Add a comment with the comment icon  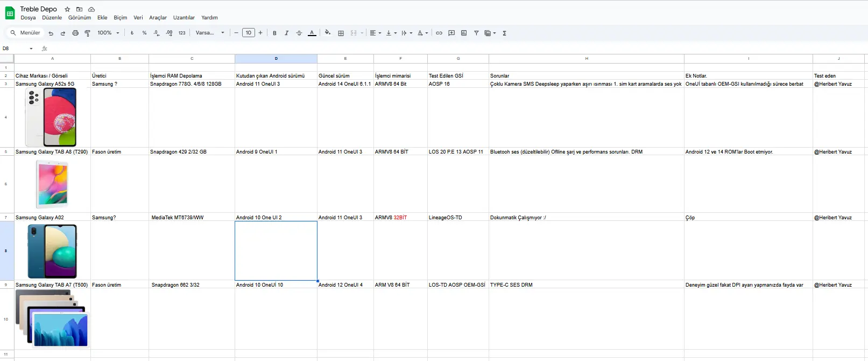pos(451,33)
